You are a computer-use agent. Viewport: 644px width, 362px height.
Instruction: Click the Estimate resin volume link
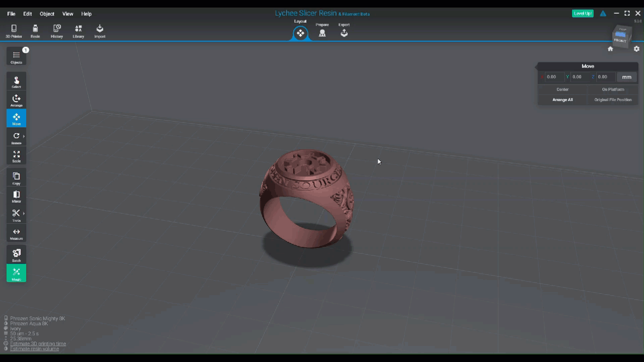pos(34,348)
